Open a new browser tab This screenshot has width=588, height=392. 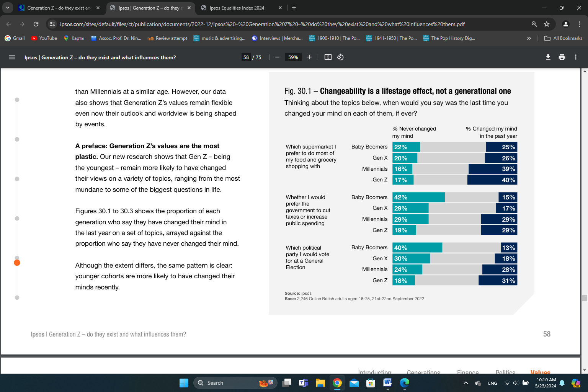point(294,8)
